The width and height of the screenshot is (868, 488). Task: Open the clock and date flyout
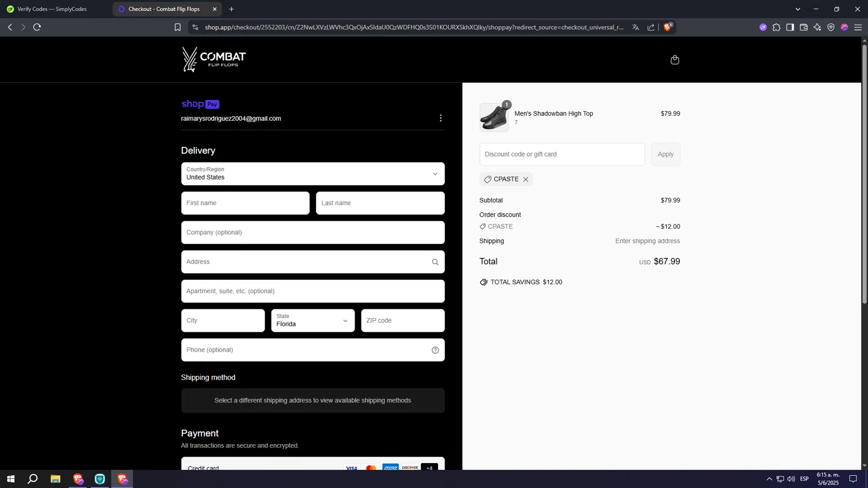coord(828,479)
